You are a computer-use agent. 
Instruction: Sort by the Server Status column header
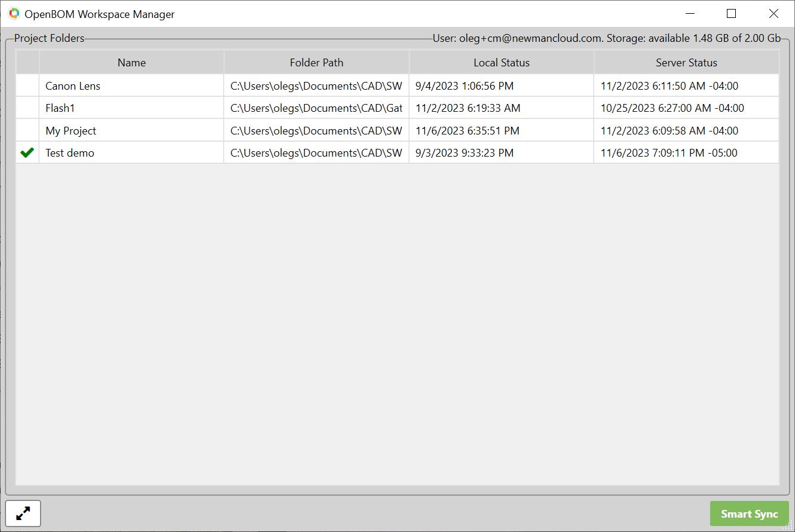[x=687, y=62]
